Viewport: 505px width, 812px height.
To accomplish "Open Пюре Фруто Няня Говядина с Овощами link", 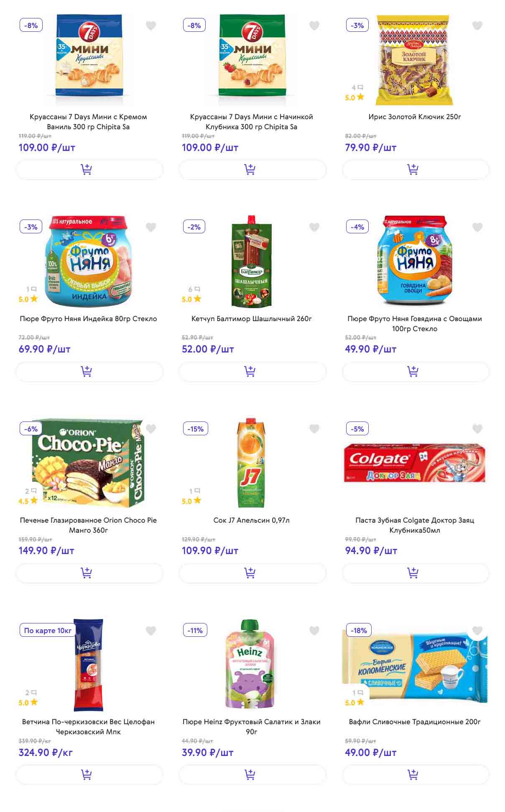I will point(415,323).
